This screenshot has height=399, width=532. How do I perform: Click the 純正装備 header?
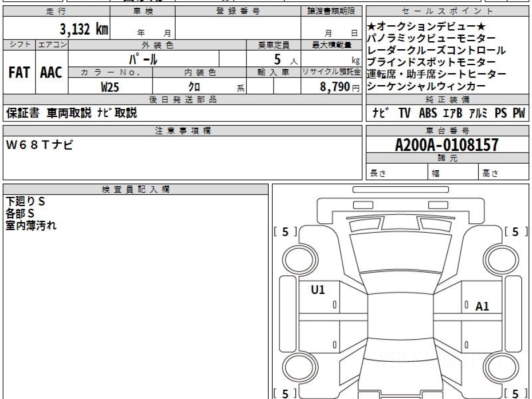447,100
